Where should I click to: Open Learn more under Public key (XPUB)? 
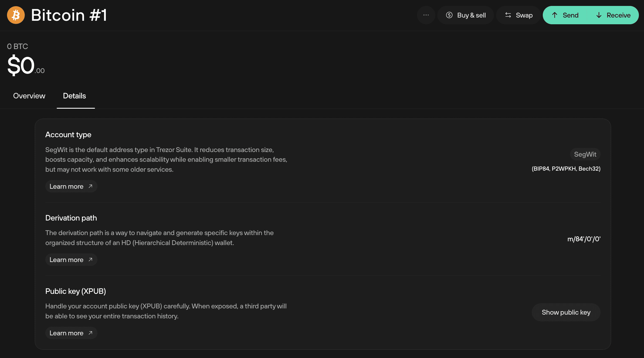[x=71, y=333]
